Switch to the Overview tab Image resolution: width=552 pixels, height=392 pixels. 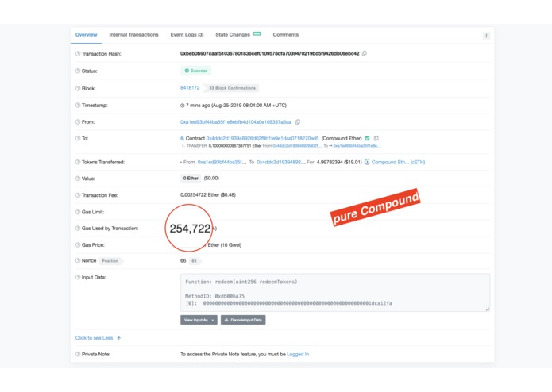(87, 35)
